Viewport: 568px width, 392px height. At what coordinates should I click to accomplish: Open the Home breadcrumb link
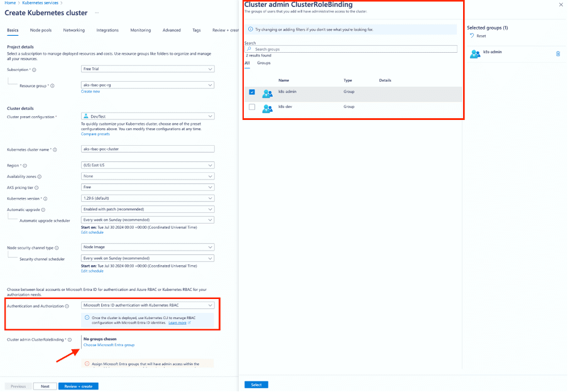(10, 3)
